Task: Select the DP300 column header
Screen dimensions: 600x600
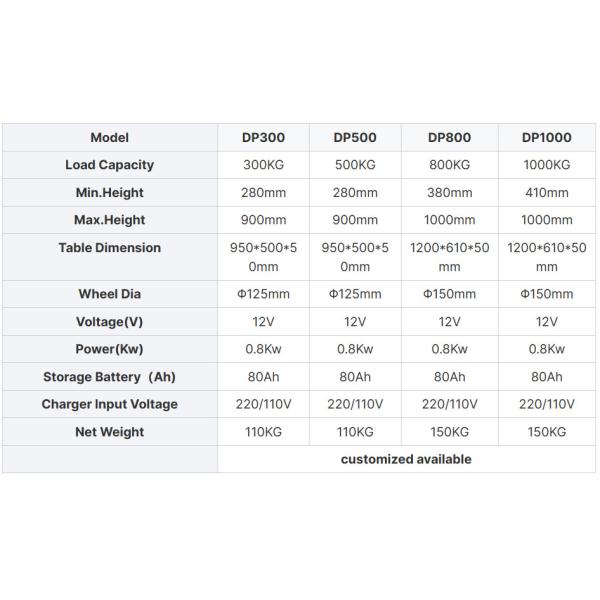Action: 262,138
